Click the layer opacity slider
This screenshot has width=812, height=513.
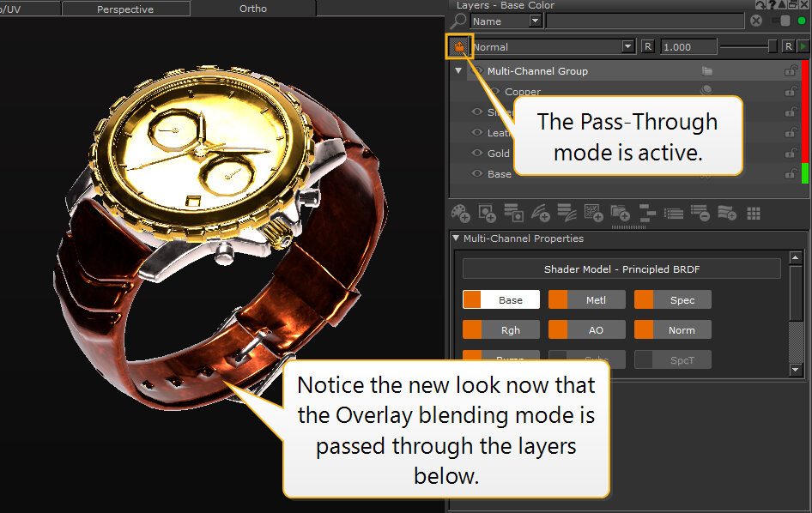(x=748, y=46)
